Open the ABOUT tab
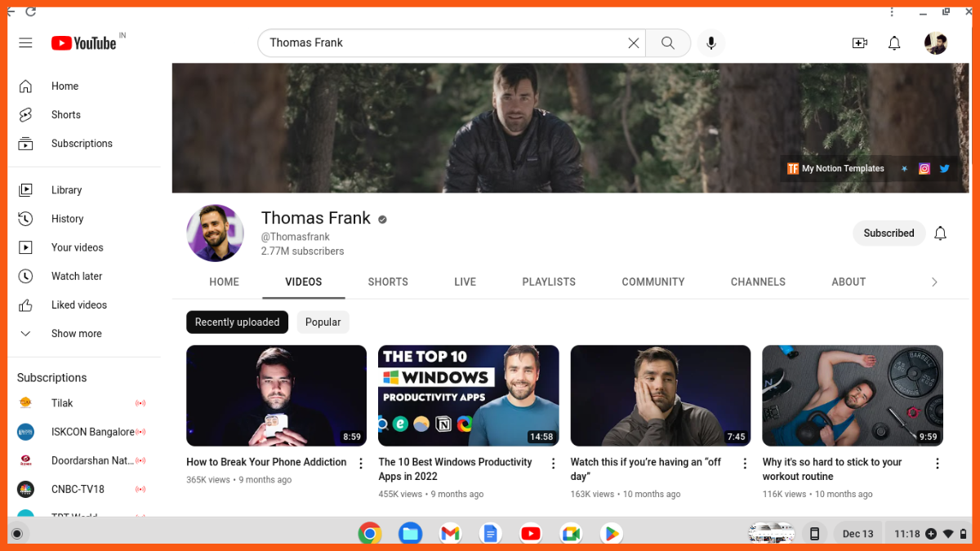Viewport: 980px width, 551px height. point(849,282)
